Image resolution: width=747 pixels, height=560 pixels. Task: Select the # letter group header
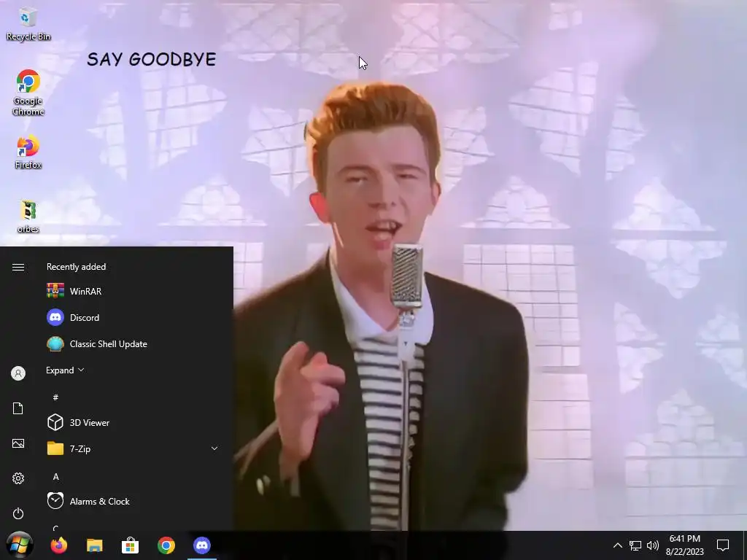click(x=55, y=397)
